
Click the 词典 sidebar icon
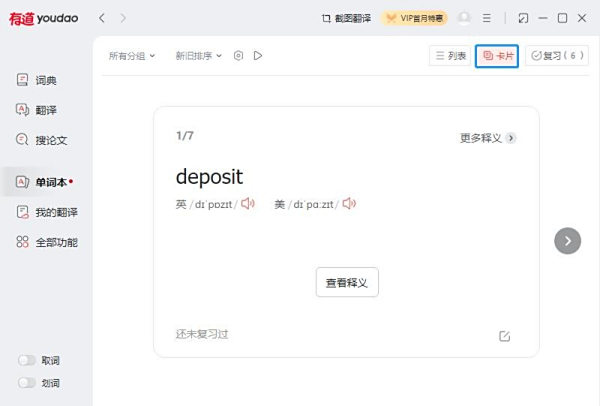coord(22,80)
